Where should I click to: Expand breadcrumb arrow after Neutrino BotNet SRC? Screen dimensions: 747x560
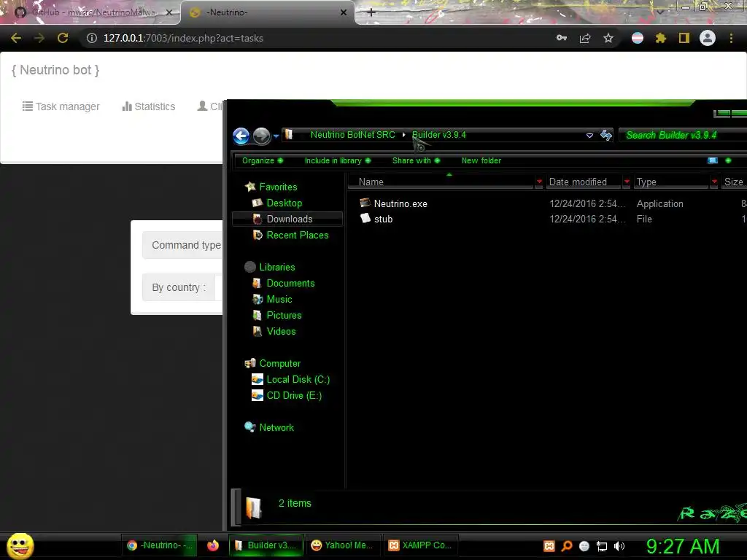pyautogui.click(x=403, y=135)
